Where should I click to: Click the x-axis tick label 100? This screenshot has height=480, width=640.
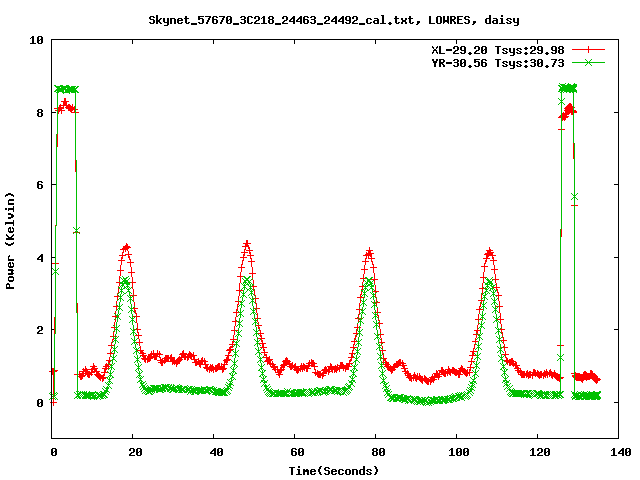pos(459,452)
